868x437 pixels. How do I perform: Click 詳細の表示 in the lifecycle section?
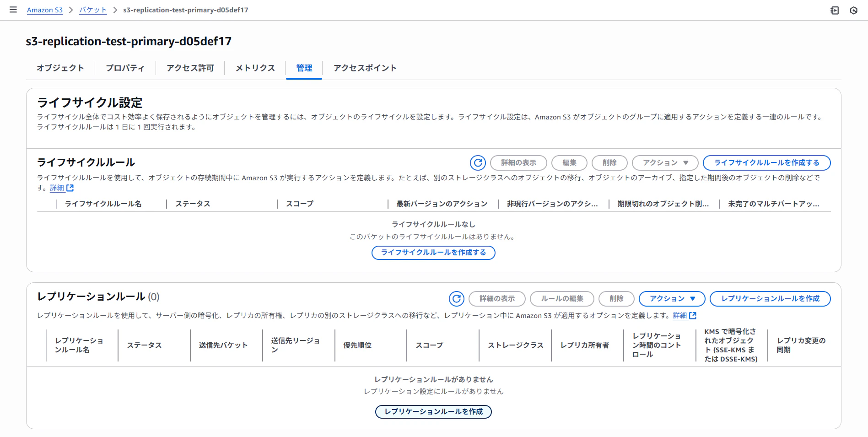point(518,162)
